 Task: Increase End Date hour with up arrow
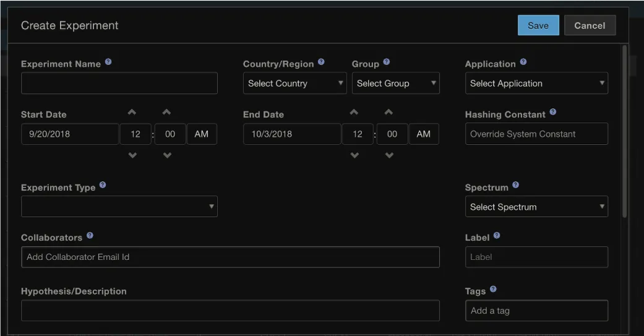pyautogui.click(x=354, y=112)
